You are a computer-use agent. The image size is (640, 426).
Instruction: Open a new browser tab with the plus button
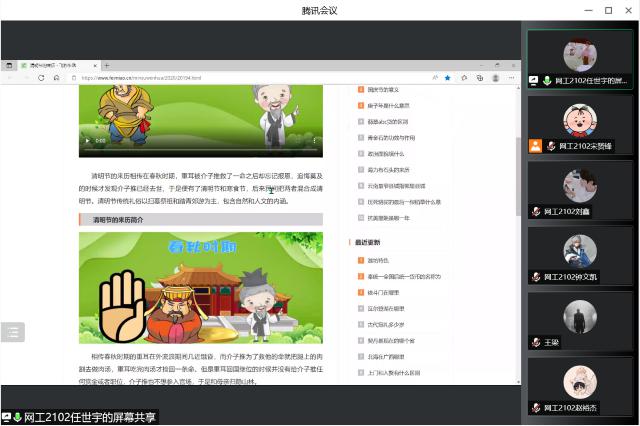tap(107, 65)
